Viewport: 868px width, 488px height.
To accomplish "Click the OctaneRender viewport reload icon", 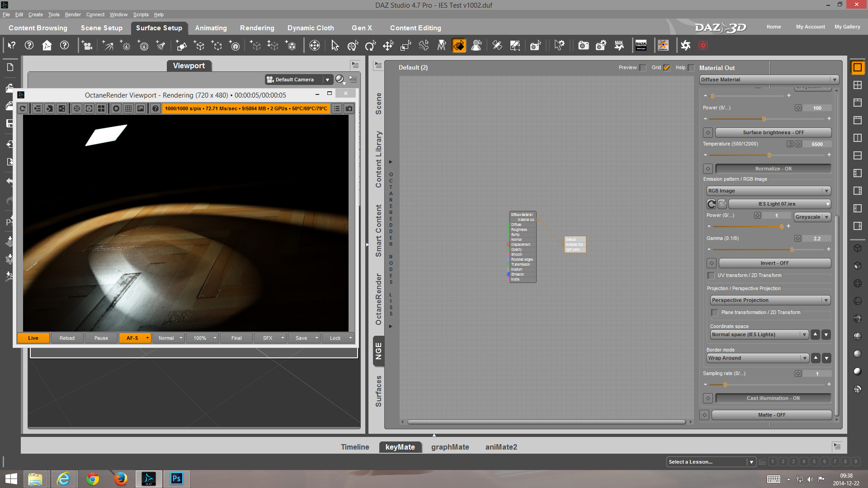I will pos(23,108).
